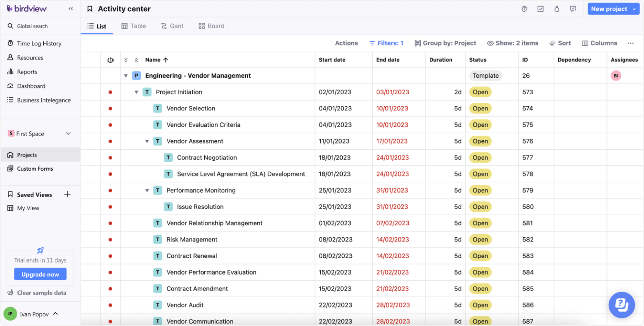Click Clear sample data link
Viewport: 644px width, 326px height.
click(x=37, y=293)
